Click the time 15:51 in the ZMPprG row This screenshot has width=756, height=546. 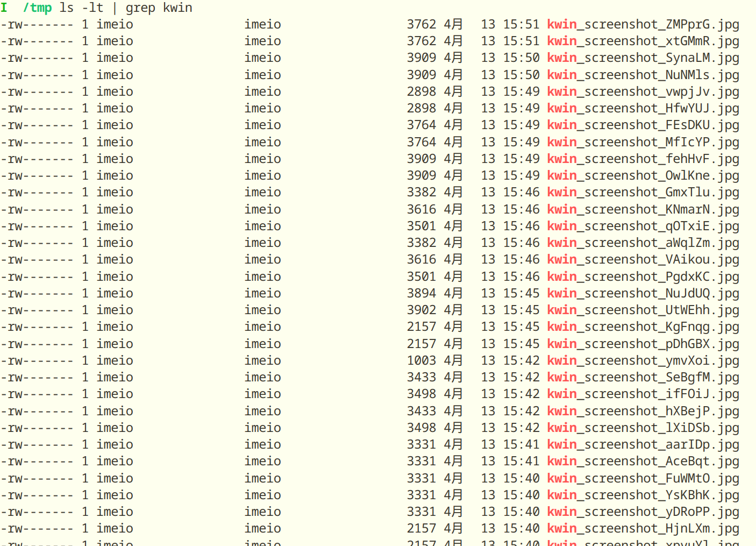[521, 25]
